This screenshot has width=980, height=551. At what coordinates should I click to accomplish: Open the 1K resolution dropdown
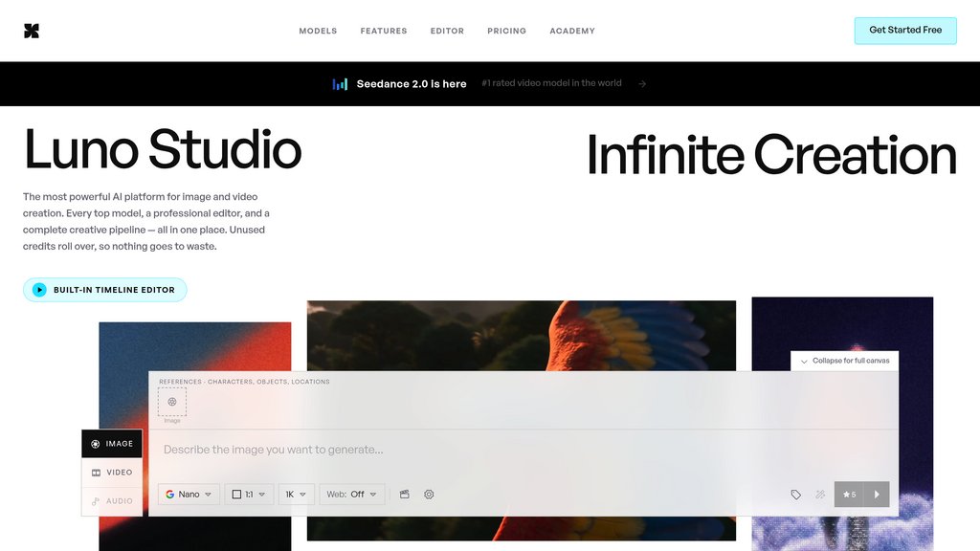(296, 495)
